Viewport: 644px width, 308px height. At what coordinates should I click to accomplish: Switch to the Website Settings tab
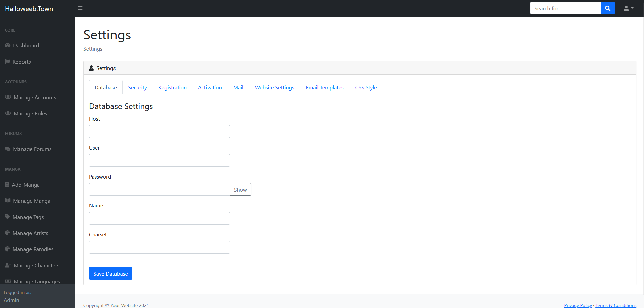point(274,87)
